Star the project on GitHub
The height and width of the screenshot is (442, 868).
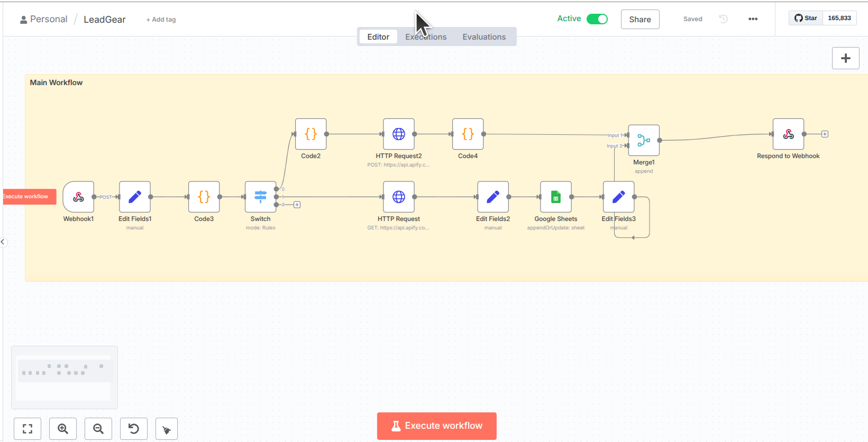806,18
